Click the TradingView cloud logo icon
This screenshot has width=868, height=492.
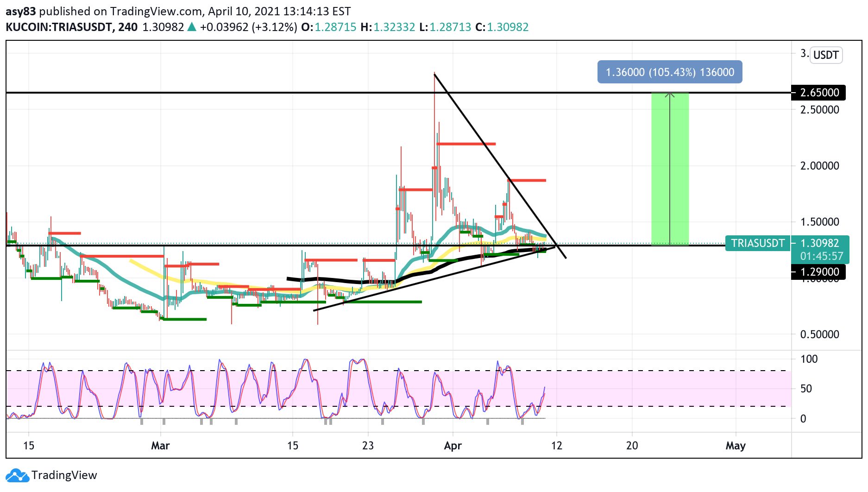pyautogui.click(x=17, y=475)
